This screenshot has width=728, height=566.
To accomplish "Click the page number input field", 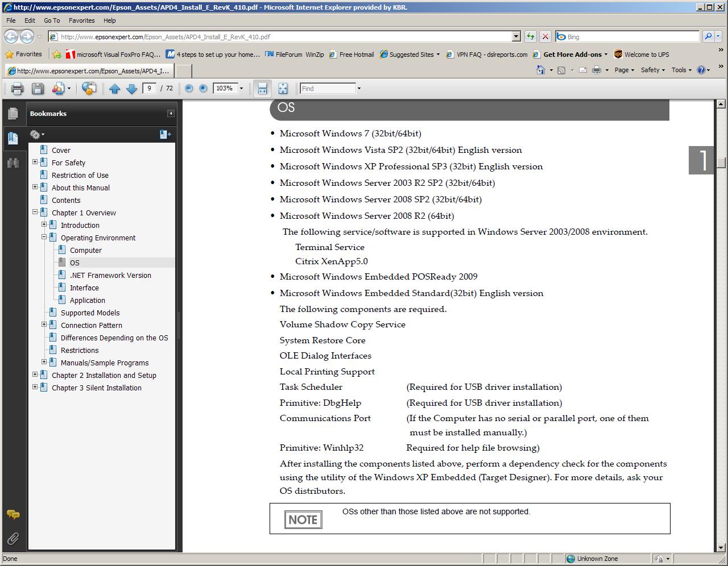I will (150, 89).
